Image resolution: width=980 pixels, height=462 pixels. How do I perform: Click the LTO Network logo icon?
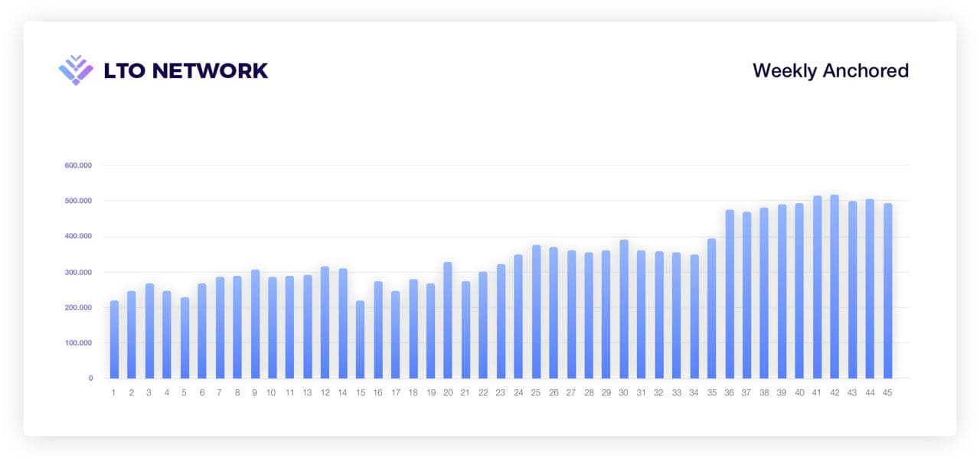(x=76, y=70)
